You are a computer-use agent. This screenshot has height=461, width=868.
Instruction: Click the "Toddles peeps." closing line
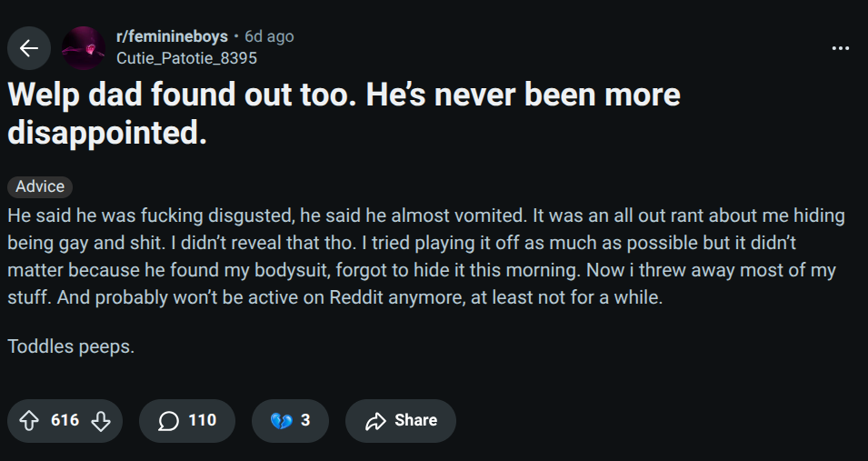(71, 346)
